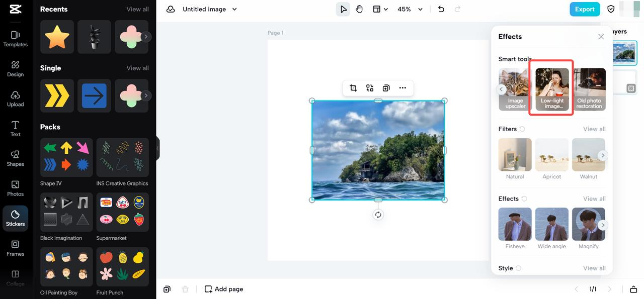Close the Effects panel
Screen dimensions: 644x299
[x=601, y=37]
